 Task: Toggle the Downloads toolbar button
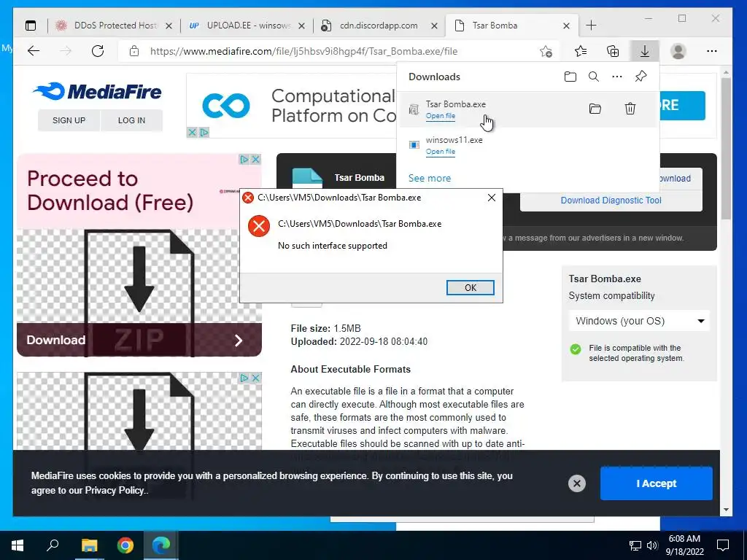[x=645, y=51]
